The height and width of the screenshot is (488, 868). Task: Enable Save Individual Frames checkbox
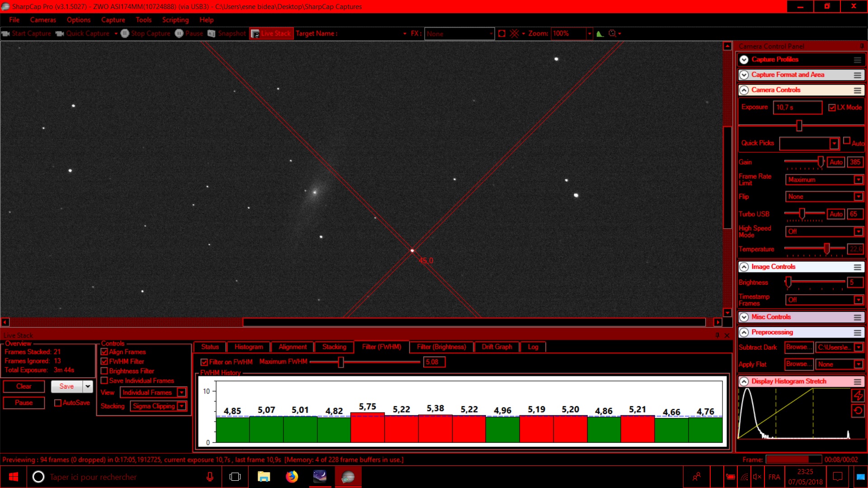[x=104, y=380]
